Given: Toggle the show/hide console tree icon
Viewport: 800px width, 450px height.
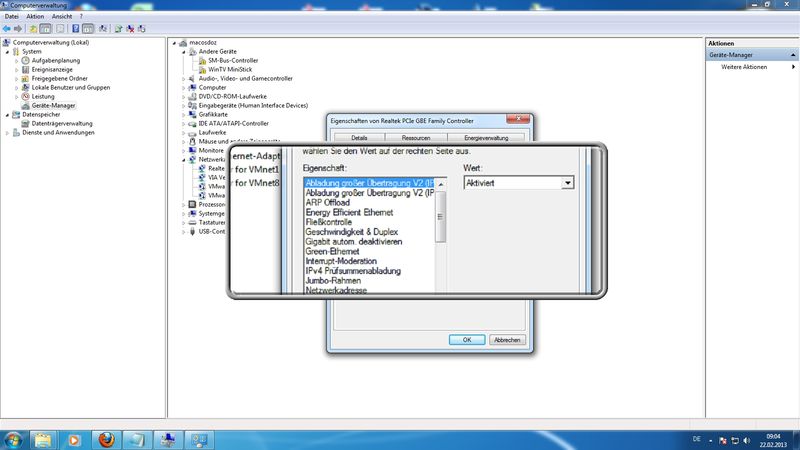Looking at the screenshot, I should [x=45, y=29].
